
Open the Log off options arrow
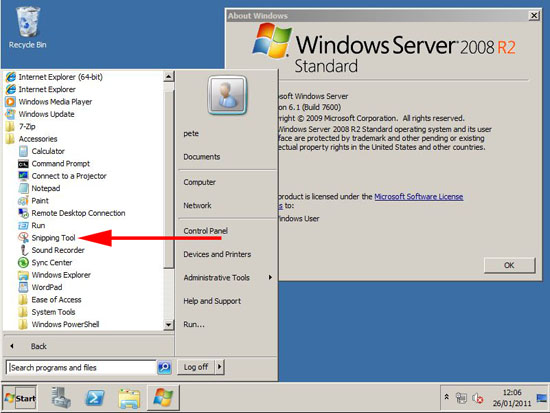pos(220,367)
